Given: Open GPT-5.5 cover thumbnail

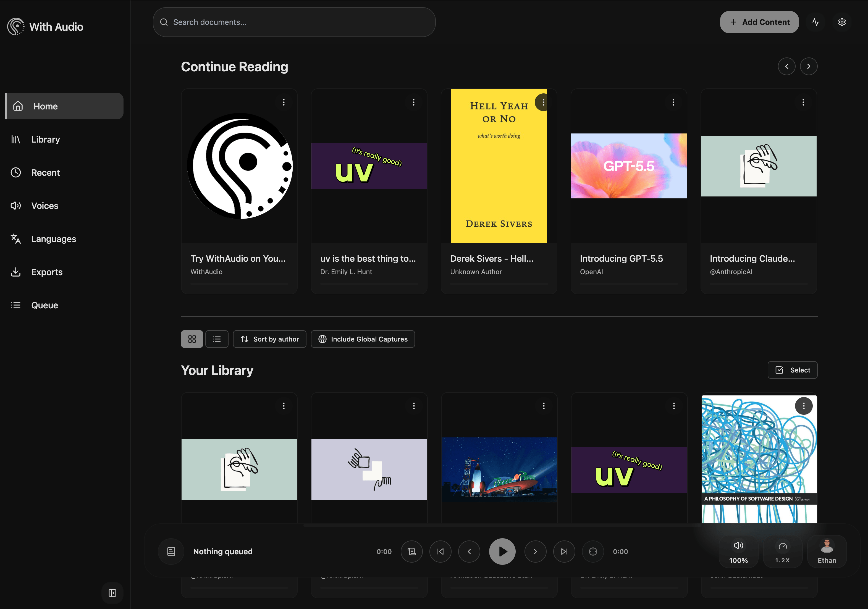Looking at the screenshot, I should pos(629,166).
